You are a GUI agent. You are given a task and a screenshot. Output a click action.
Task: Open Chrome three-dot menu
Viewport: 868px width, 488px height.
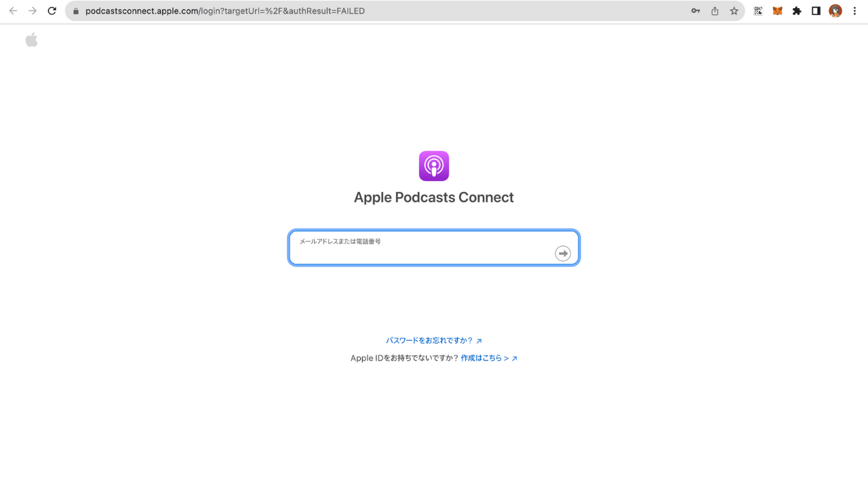[854, 11]
